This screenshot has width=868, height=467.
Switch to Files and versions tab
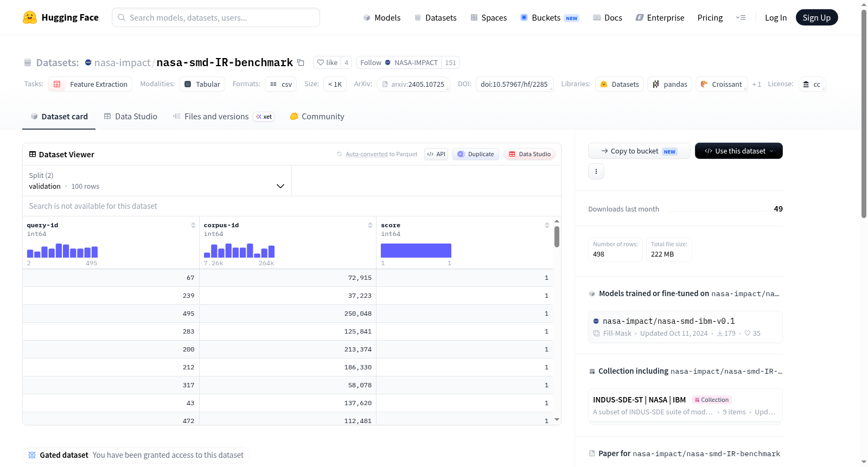(224, 117)
